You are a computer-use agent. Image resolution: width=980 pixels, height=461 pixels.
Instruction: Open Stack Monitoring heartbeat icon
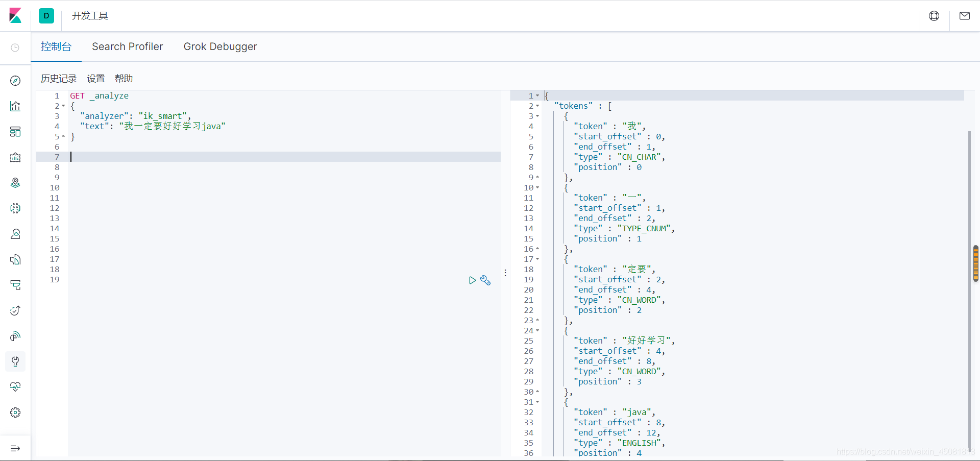(15, 387)
